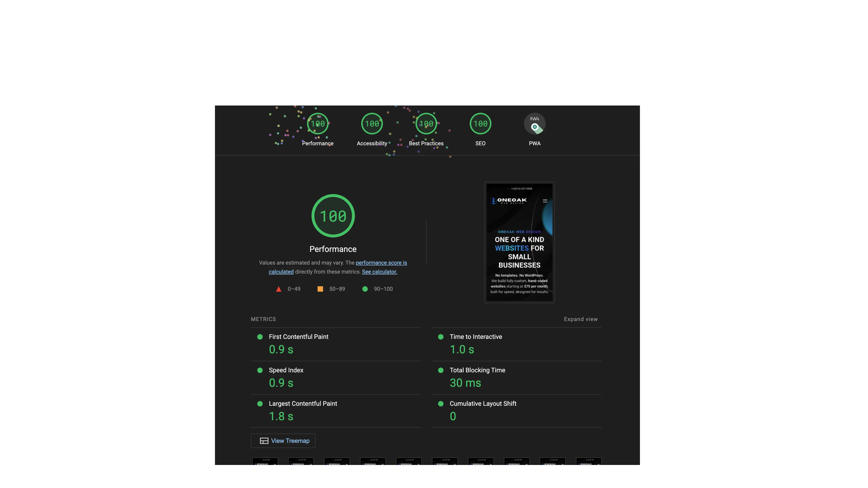Open the performance score is calculated link
868x488 pixels.
[381, 263]
